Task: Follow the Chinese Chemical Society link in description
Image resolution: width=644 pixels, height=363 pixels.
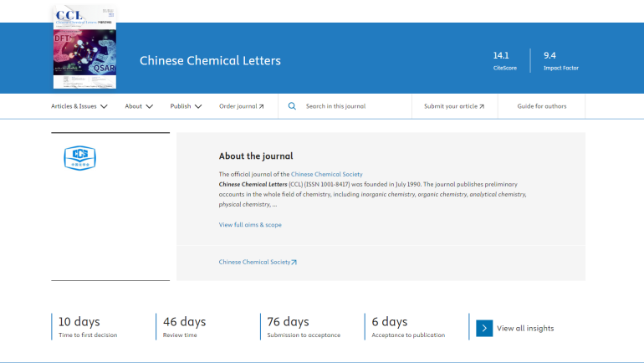Action: click(327, 174)
